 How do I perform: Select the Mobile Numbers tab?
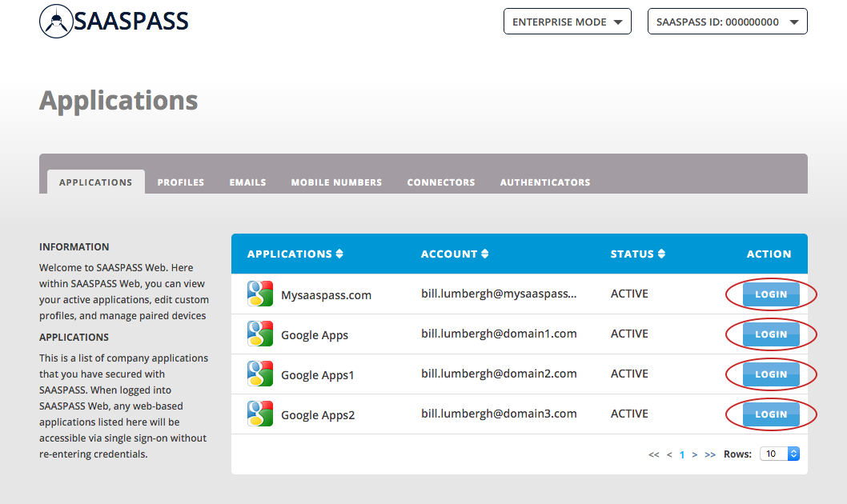coord(336,182)
